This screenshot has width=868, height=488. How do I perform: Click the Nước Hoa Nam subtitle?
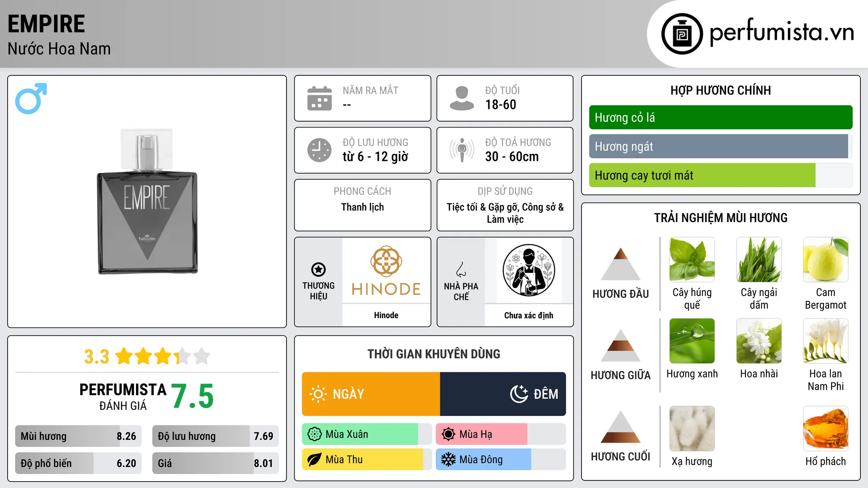pos(59,49)
